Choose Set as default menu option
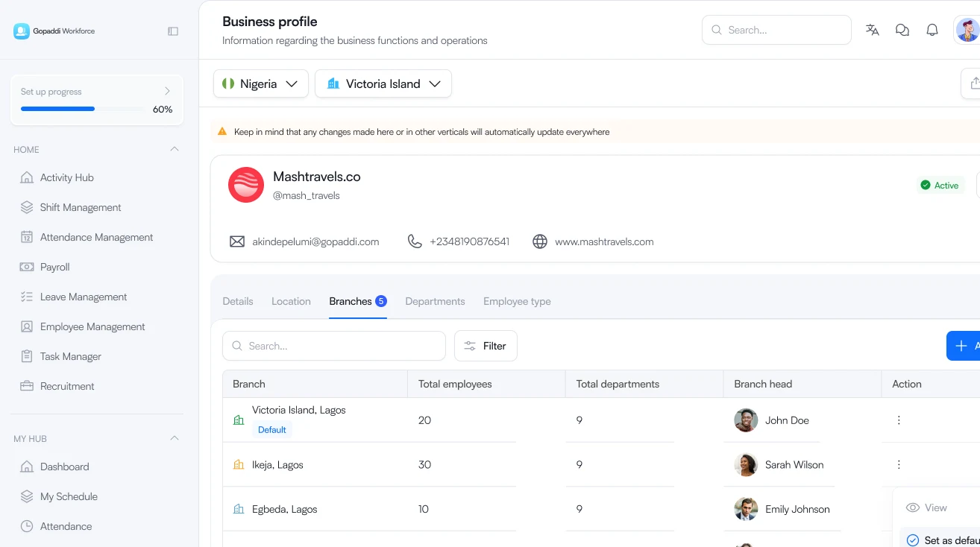This screenshot has height=547, width=980. click(941, 540)
